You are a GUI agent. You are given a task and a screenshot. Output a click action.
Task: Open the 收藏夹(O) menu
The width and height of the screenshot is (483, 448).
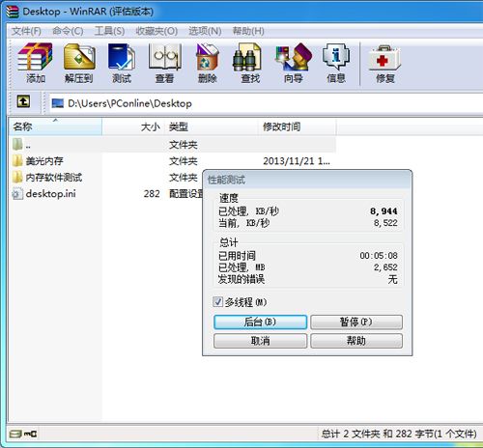point(156,31)
